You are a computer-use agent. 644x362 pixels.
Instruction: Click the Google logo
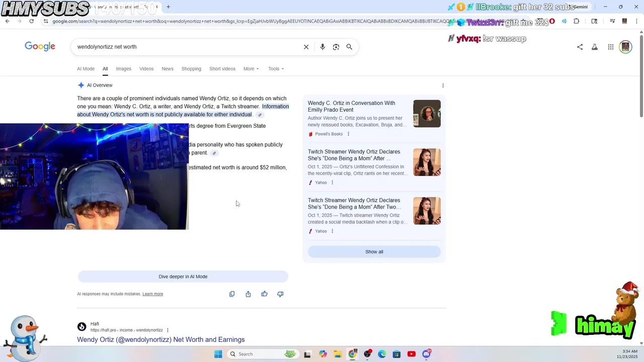pyautogui.click(x=40, y=47)
